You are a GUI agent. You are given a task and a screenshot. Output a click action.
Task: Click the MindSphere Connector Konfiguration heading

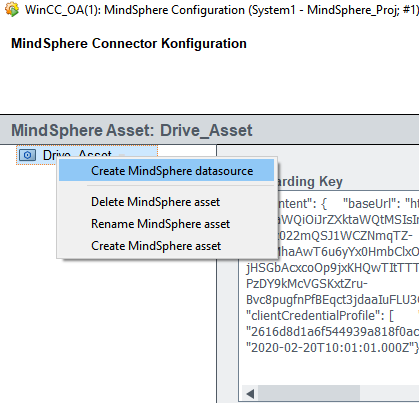[129, 44]
